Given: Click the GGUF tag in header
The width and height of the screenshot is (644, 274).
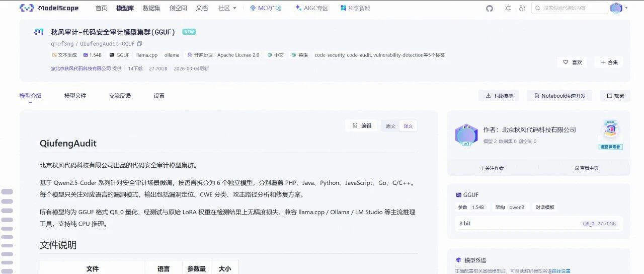Looking at the screenshot, I should tap(119, 55).
